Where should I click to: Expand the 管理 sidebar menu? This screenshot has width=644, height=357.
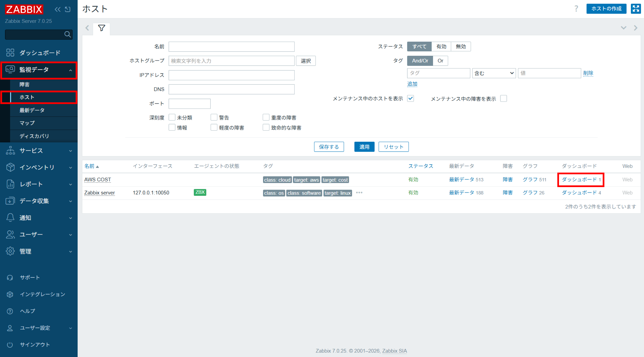(x=39, y=251)
